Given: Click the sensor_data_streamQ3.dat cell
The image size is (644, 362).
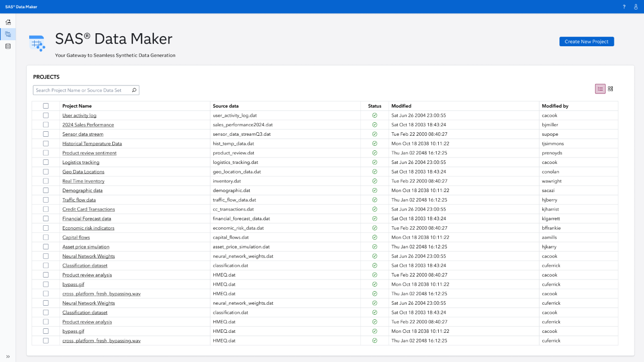Looking at the screenshot, I should point(242,134).
